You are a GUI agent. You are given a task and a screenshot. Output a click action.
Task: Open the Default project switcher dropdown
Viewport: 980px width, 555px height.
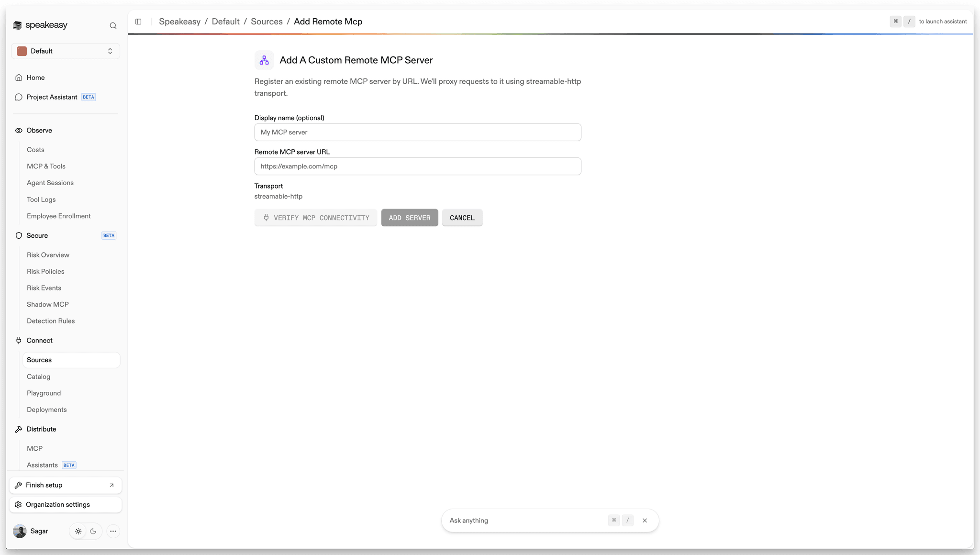pyautogui.click(x=66, y=51)
